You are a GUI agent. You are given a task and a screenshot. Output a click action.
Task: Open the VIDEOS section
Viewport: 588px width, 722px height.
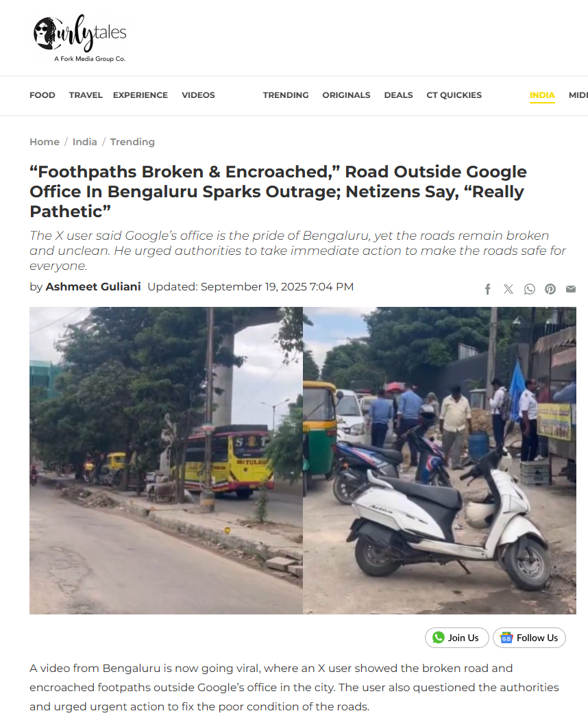click(198, 95)
